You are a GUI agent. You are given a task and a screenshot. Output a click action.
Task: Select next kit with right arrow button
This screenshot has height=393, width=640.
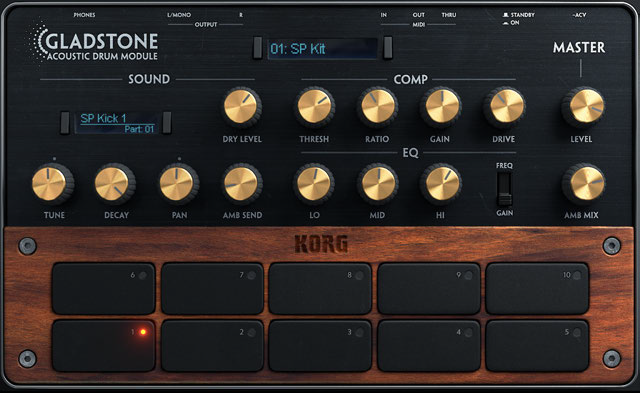(388, 48)
